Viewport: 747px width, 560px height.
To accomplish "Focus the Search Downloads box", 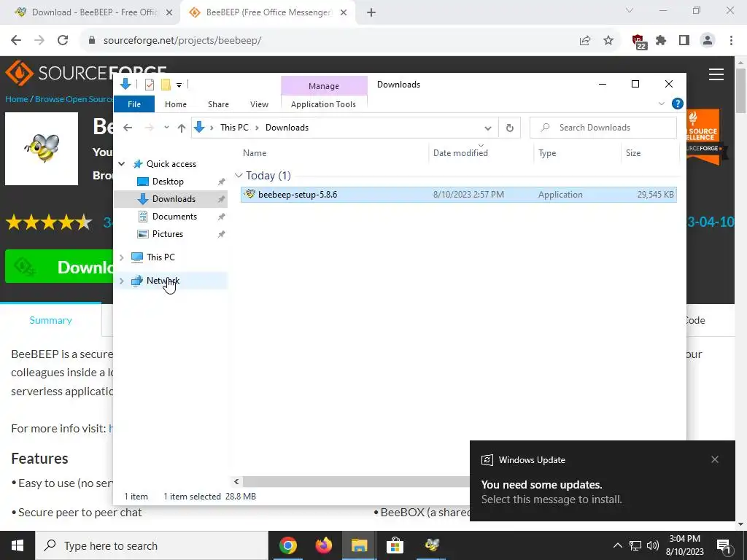I will pyautogui.click(x=603, y=128).
